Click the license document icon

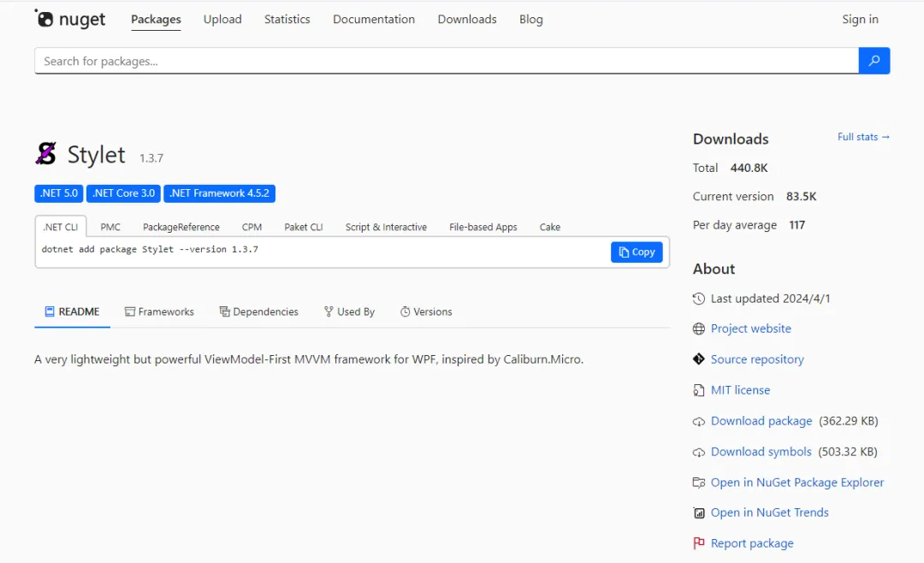pyautogui.click(x=699, y=390)
